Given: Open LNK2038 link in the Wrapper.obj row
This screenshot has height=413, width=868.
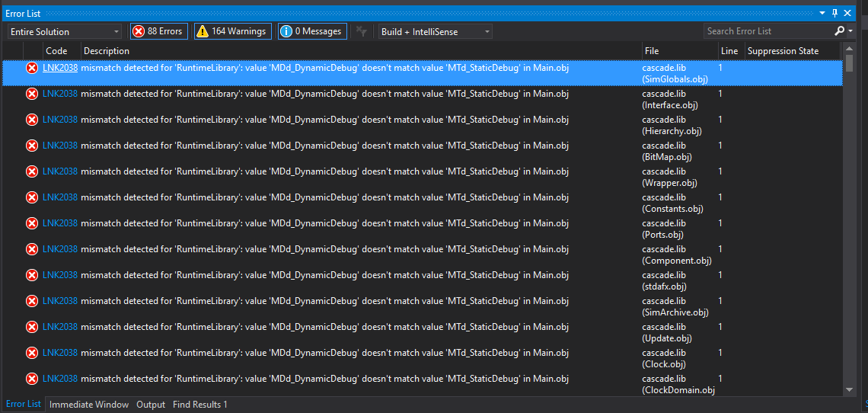Looking at the screenshot, I should click(60, 171).
